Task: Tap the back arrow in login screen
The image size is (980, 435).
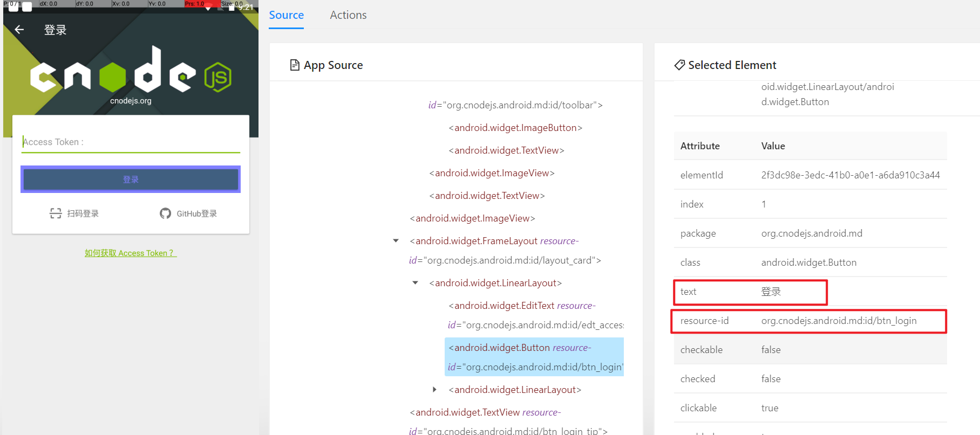Action: coord(19,30)
